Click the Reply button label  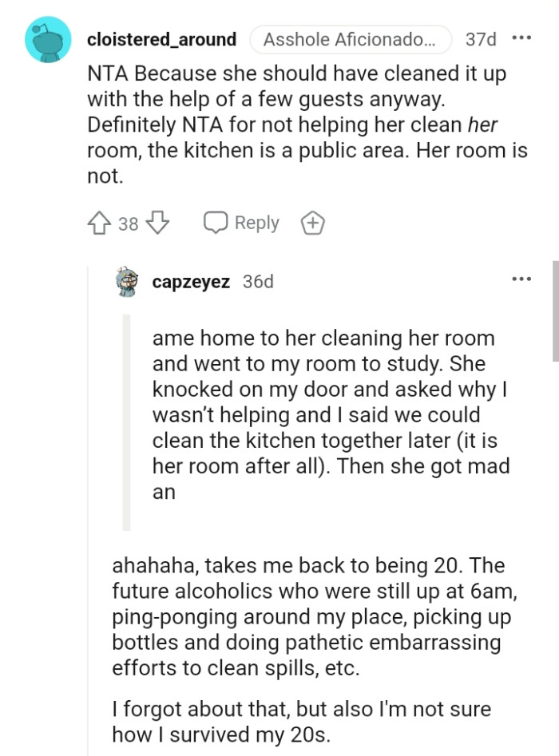coord(257,224)
